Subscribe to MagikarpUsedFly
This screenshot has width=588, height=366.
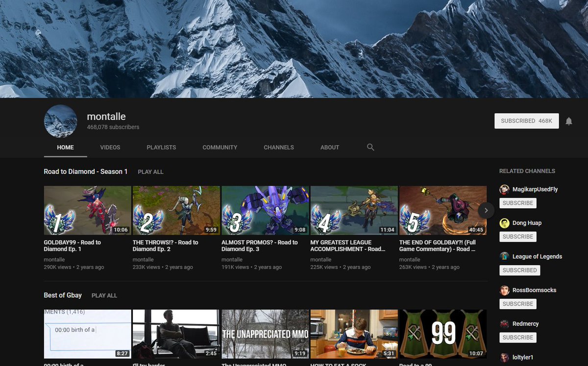[518, 203]
